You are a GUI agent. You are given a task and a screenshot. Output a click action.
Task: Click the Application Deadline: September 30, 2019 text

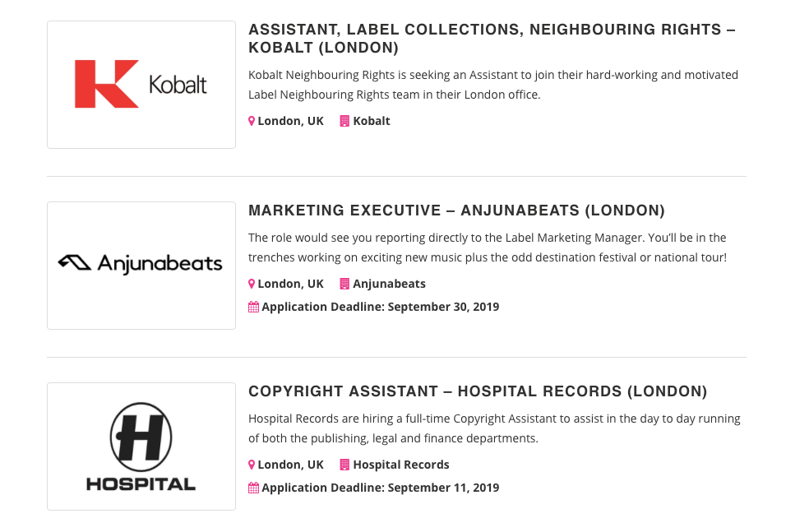pyautogui.click(x=381, y=307)
